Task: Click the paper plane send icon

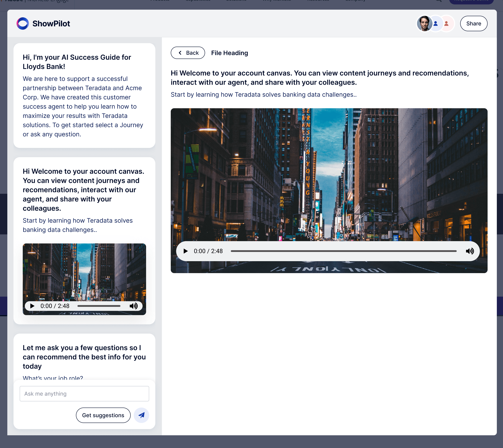Action: (x=141, y=415)
